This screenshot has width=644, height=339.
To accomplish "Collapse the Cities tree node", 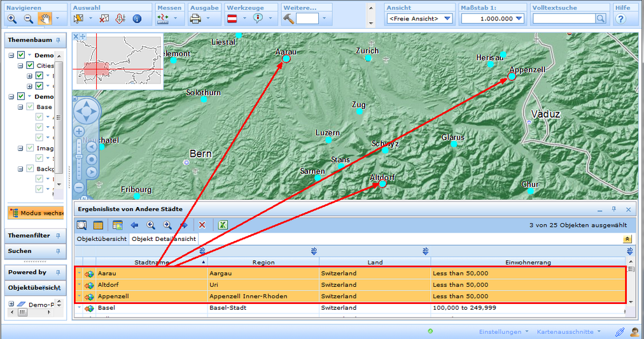I will pos(20,66).
